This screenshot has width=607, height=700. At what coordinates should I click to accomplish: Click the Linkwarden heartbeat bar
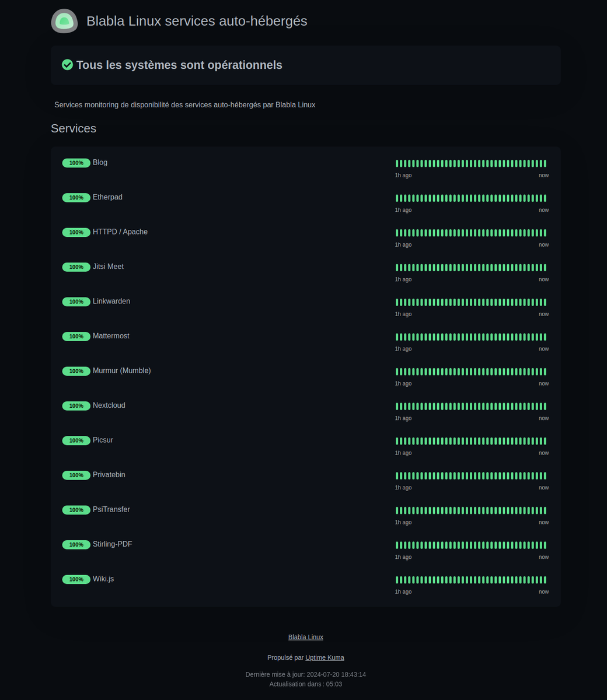471,302
